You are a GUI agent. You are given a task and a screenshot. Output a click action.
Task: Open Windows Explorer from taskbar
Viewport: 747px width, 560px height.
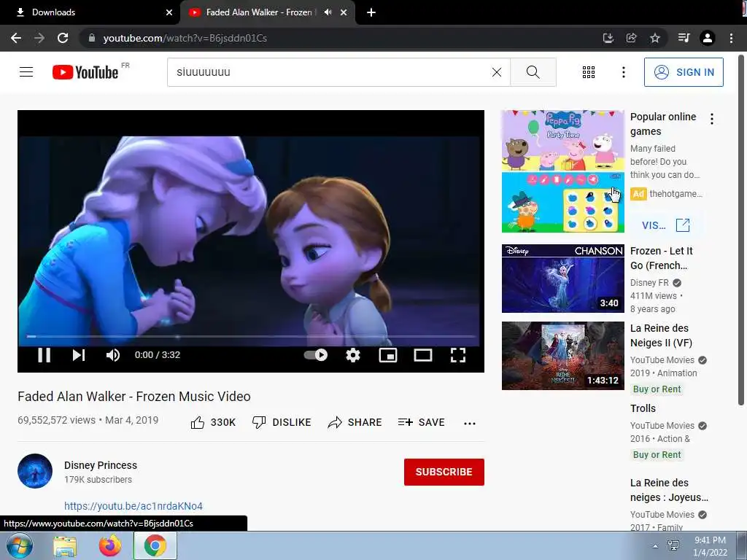click(65, 545)
